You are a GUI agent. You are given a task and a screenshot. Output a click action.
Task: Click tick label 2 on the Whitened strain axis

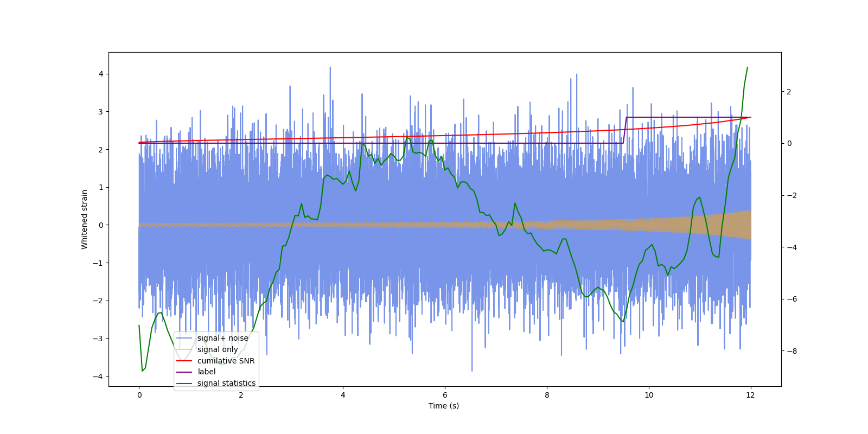click(101, 150)
